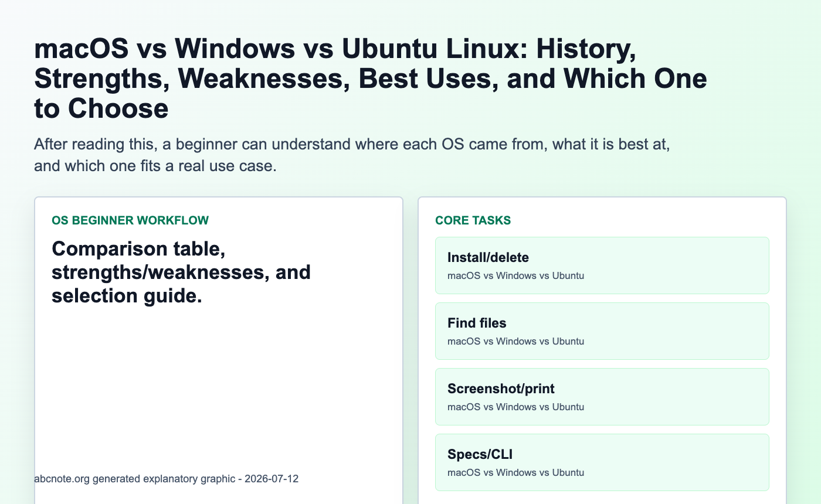The image size is (821, 504).
Task: Click the subtitle under Specs/CLI
Action: (x=515, y=472)
